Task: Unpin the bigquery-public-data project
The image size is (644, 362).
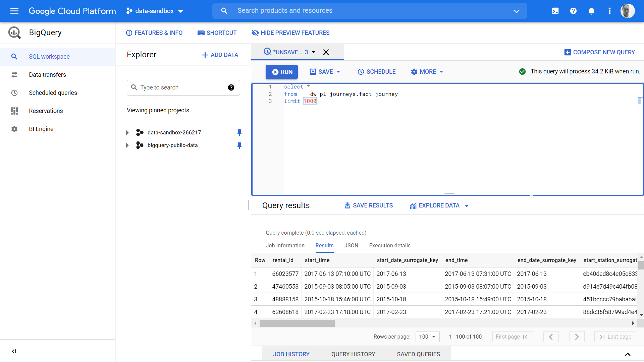Action: tap(239, 145)
